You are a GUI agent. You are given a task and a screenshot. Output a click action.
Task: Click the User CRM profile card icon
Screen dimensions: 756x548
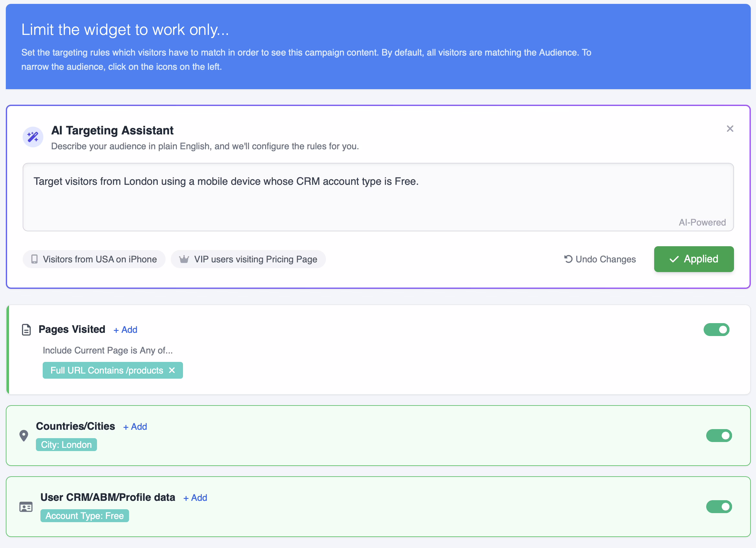coord(26,507)
